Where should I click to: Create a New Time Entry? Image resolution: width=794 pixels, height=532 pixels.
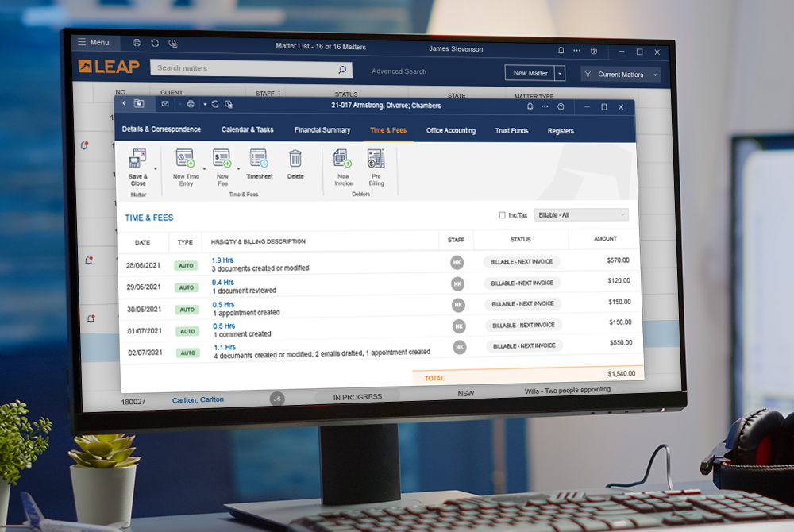coord(186,159)
